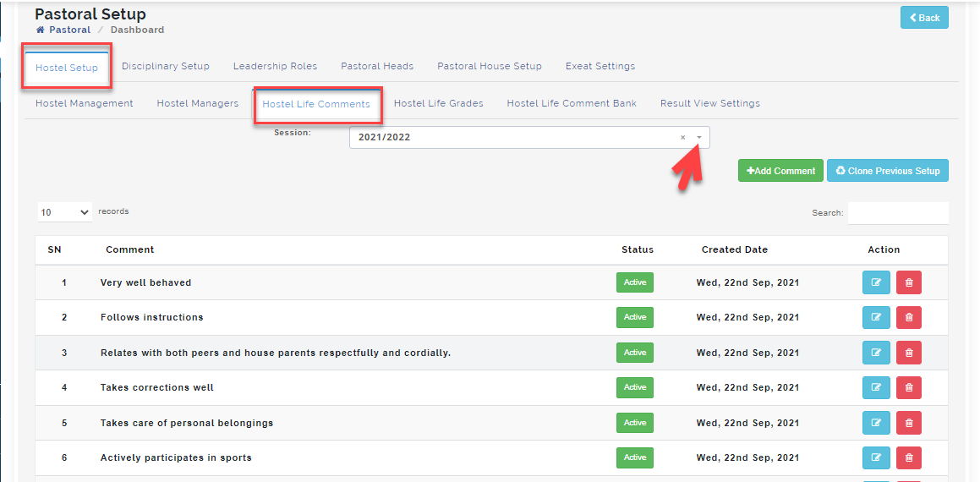Click the 2021/2022 session selection box
The height and width of the screenshot is (482, 980).
tap(529, 138)
